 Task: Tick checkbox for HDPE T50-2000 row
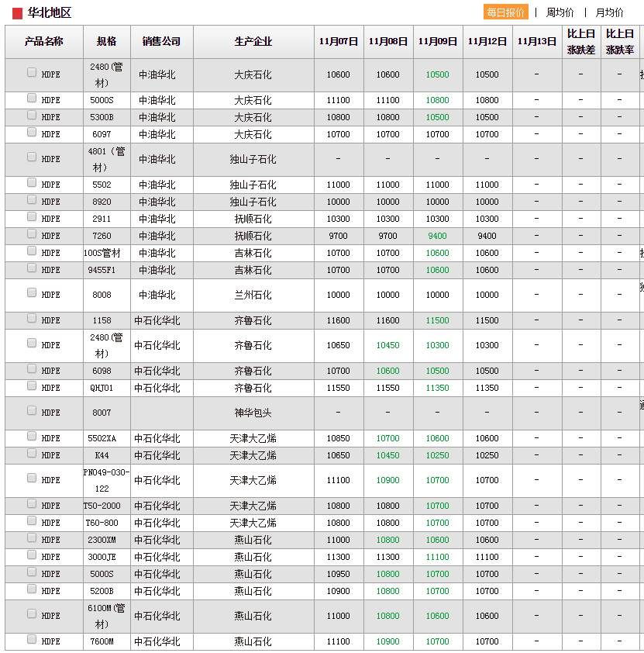(32, 503)
